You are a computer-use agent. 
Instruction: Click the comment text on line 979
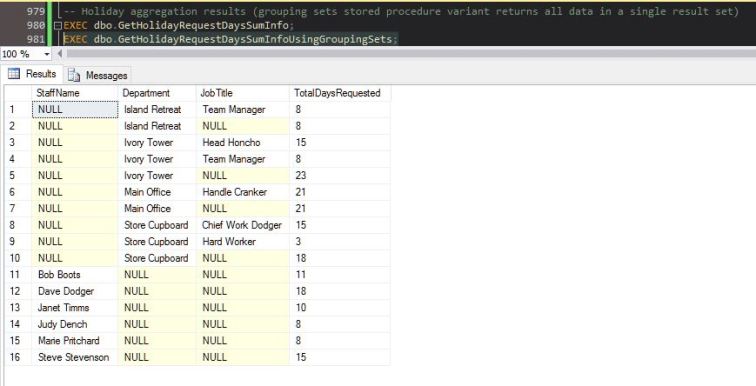click(x=401, y=12)
